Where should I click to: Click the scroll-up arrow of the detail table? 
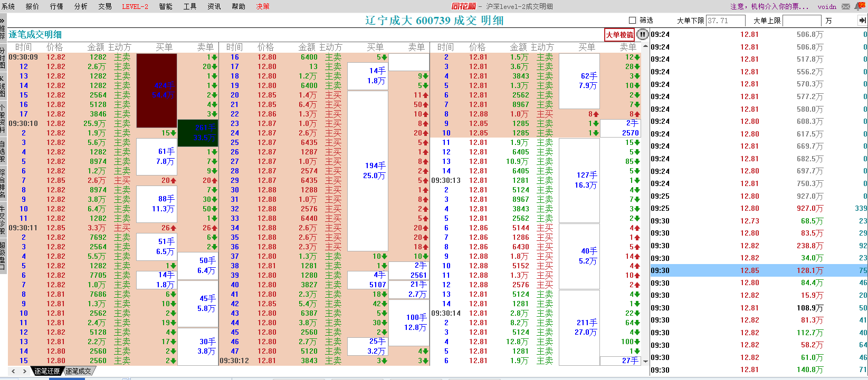645,47
